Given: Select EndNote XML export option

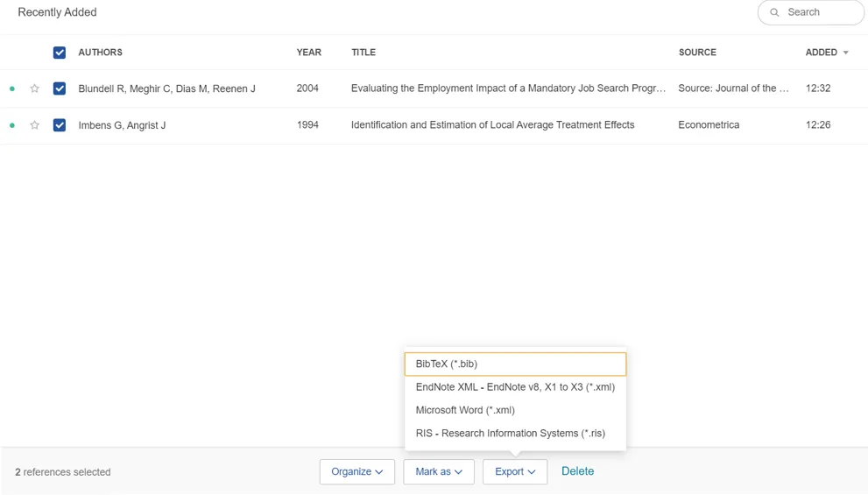Looking at the screenshot, I should pyautogui.click(x=515, y=387).
